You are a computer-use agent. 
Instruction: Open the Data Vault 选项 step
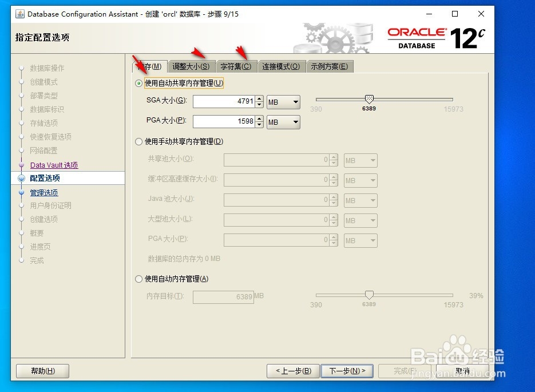54,164
